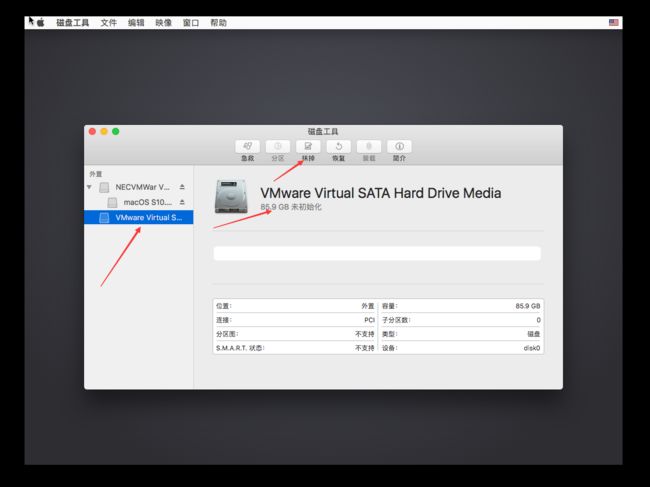Screen dimensions: 650x487
Task: Zoom the window with green button
Action: [x=116, y=131]
